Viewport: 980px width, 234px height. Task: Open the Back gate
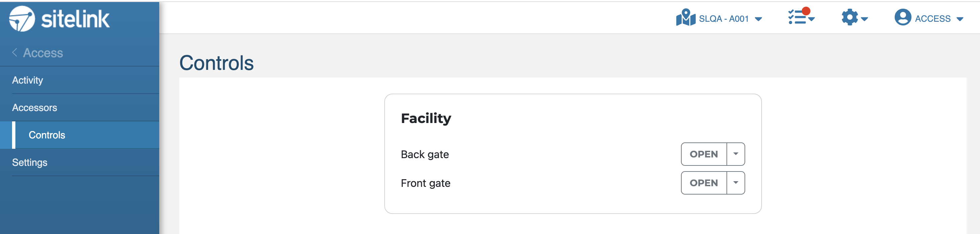[704, 154]
